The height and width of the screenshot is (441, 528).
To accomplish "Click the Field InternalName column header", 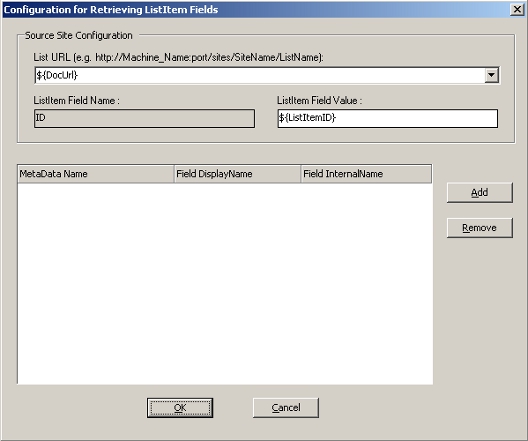I will pos(366,174).
